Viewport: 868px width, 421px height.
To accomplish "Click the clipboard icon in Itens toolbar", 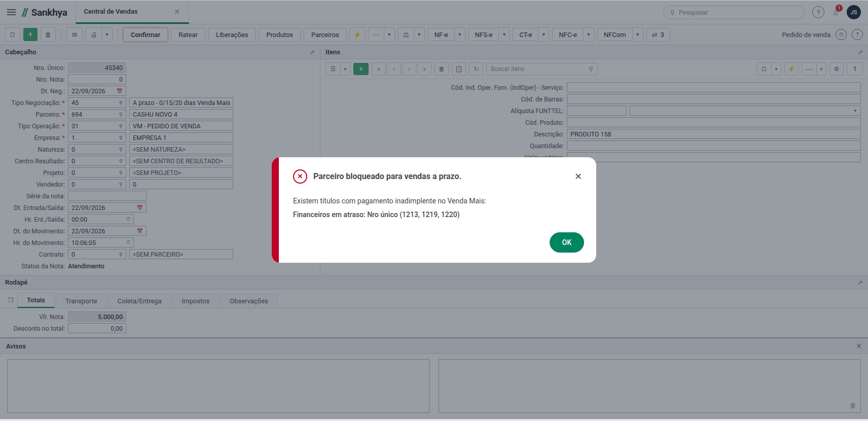I will coord(459,69).
